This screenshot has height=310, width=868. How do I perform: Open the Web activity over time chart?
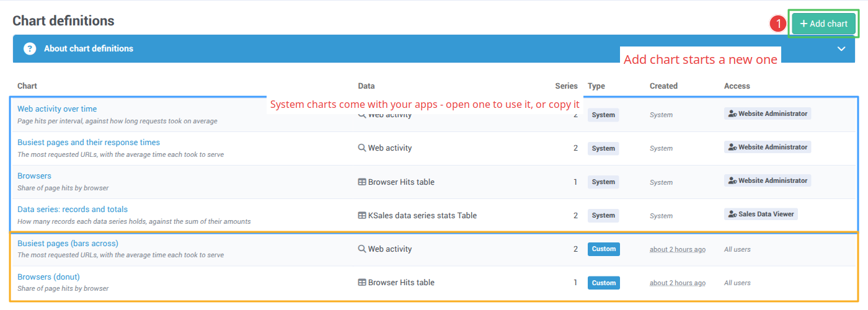point(57,108)
